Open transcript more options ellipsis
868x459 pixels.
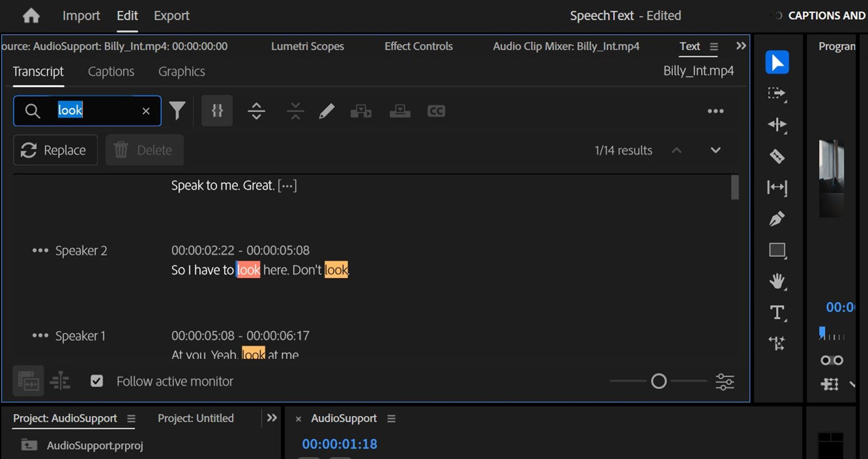point(716,111)
